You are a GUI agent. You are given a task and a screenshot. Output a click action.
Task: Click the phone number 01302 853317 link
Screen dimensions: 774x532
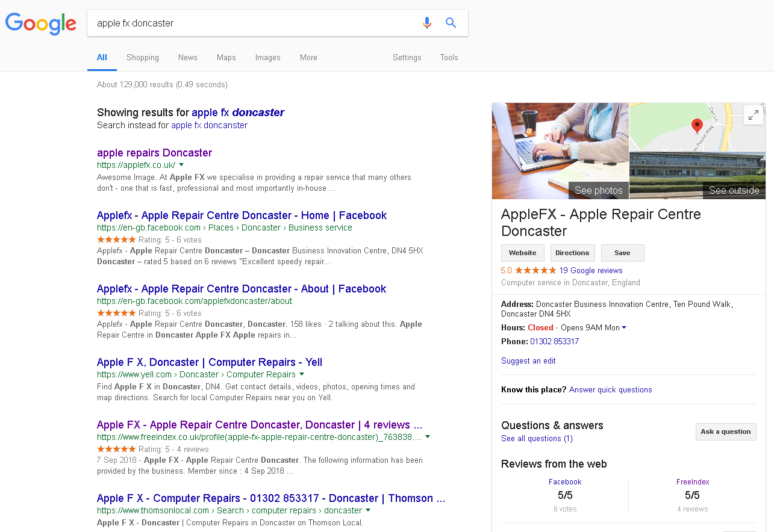(555, 342)
